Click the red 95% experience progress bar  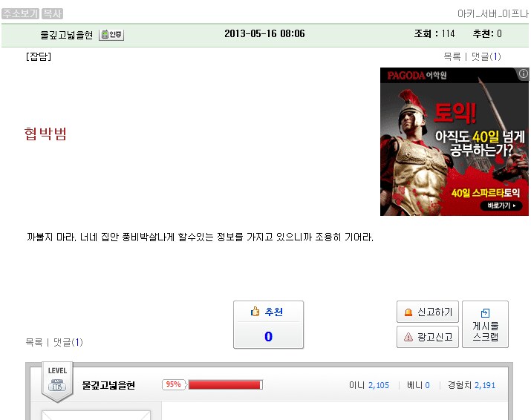[x=225, y=385]
